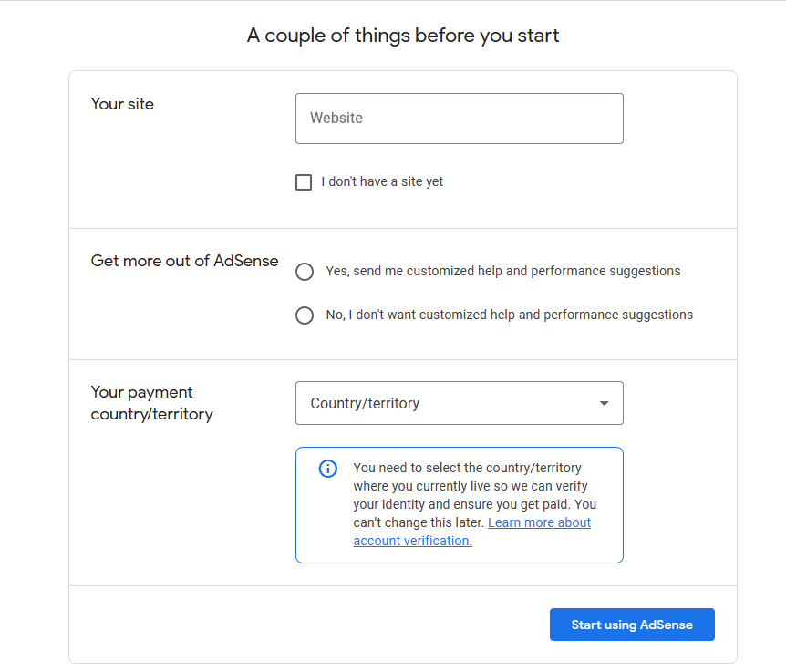Tick the "I don't have a site yet" checkbox

coord(304,182)
